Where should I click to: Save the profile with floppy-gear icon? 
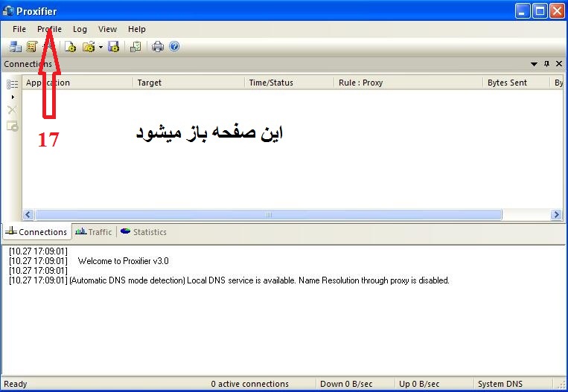pyautogui.click(x=113, y=47)
